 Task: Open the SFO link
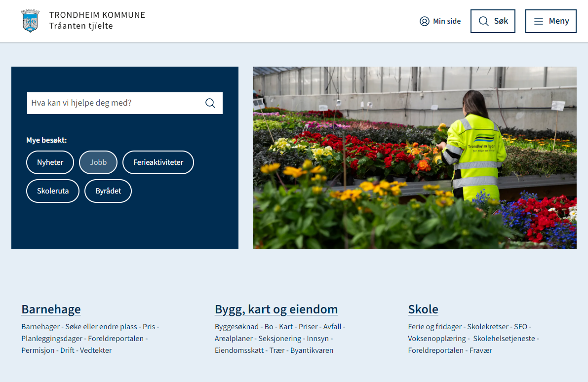[520, 327]
